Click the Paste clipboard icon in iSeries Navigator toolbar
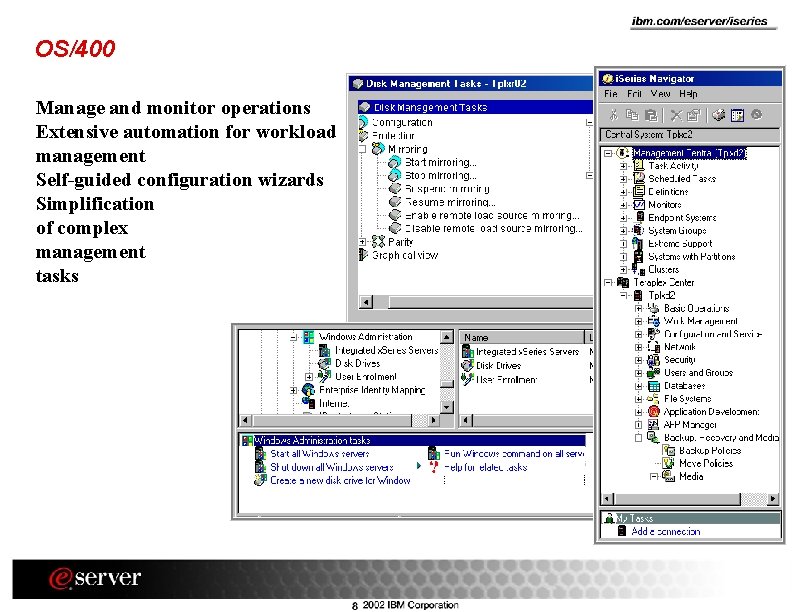 [652, 116]
